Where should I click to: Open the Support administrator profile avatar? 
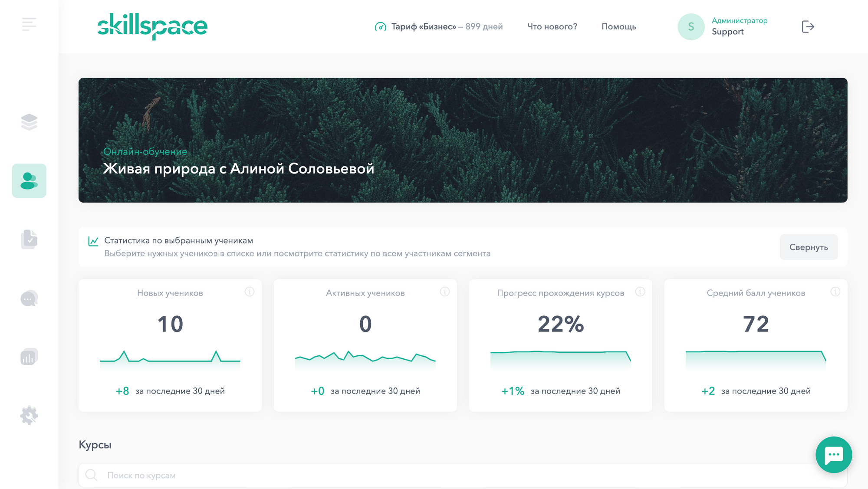pos(691,27)
